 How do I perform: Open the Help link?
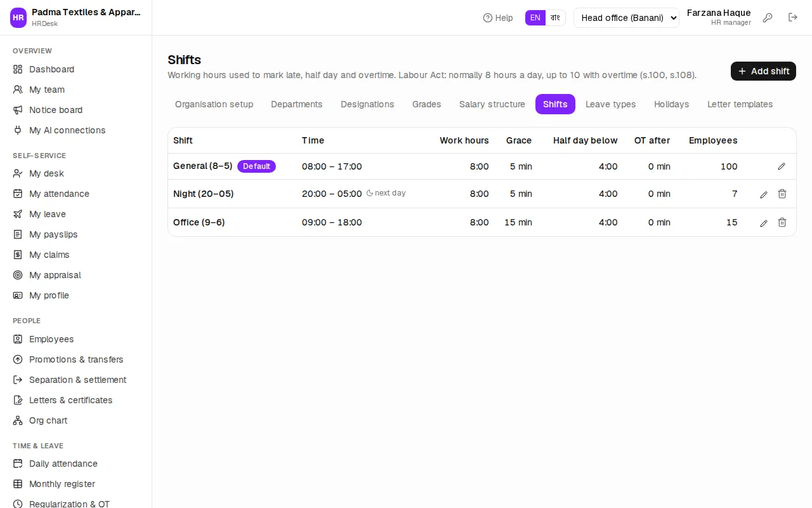point(498,18)
